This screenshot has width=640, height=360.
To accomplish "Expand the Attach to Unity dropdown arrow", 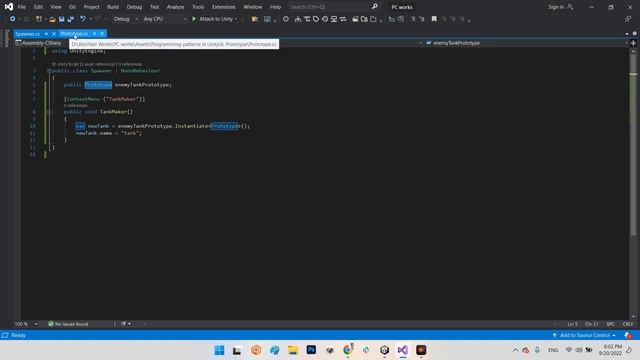I will click(x=236, y=19).
